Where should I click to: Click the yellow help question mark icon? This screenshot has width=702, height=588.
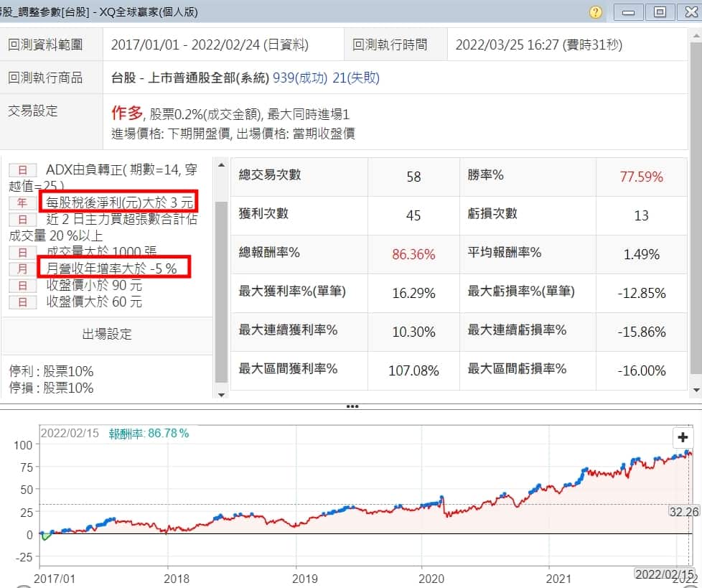point(596,12)
